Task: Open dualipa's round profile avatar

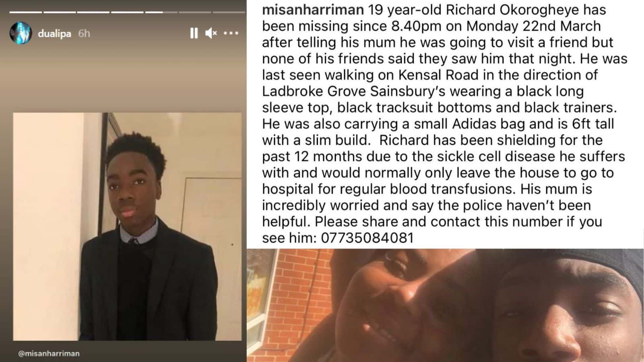Action: (x=21, y=33)
